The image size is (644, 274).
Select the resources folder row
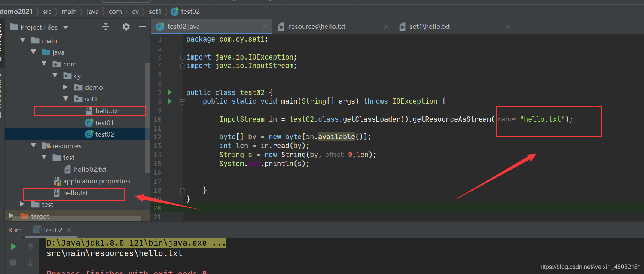point(62,146)
